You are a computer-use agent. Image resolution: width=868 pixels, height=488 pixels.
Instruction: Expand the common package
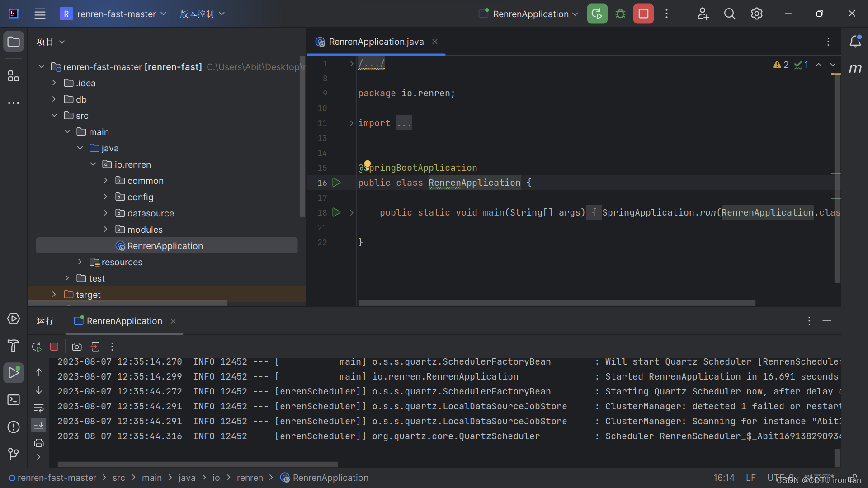[x=106, y=181]
